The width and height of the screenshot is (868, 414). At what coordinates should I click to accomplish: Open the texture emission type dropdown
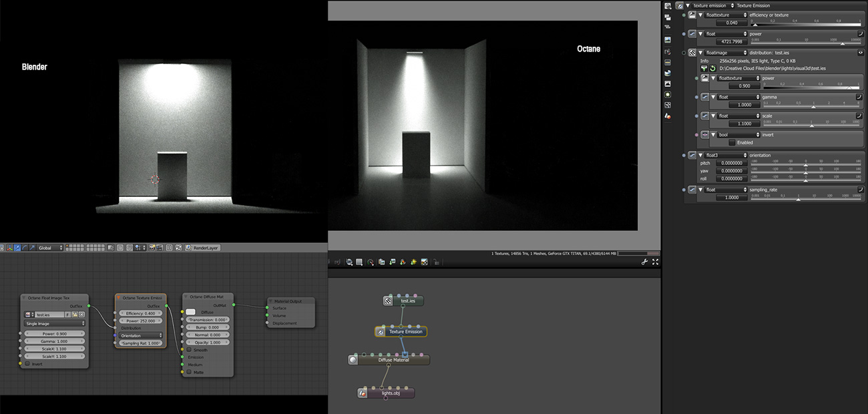(x=714, y=5)
